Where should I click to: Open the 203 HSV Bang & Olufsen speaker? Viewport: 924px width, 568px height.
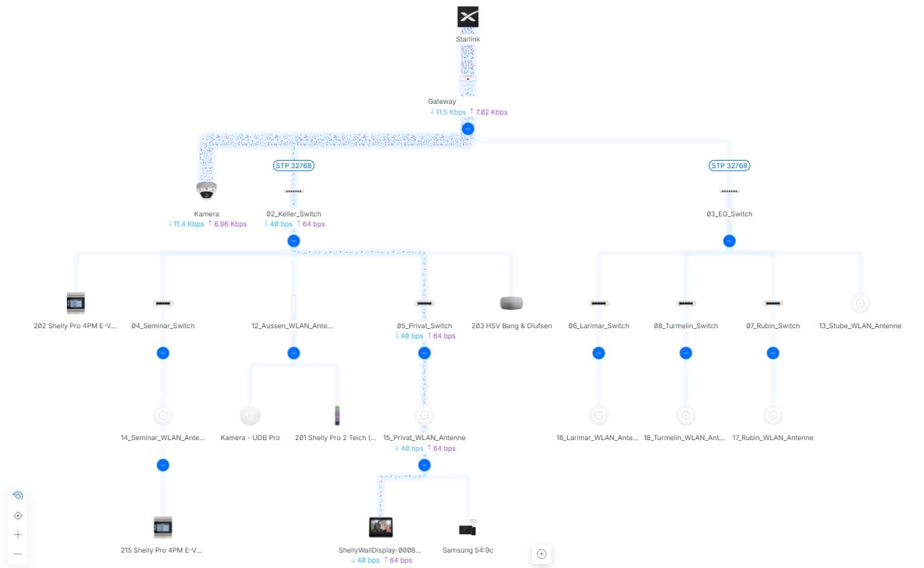pyautogui.click(x=511, y=303)
